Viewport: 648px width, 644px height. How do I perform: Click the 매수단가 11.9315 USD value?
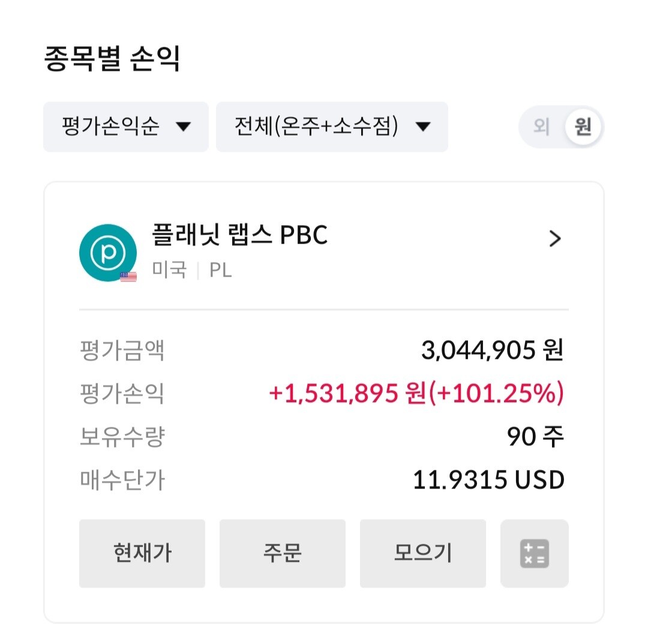coord(488,480)
